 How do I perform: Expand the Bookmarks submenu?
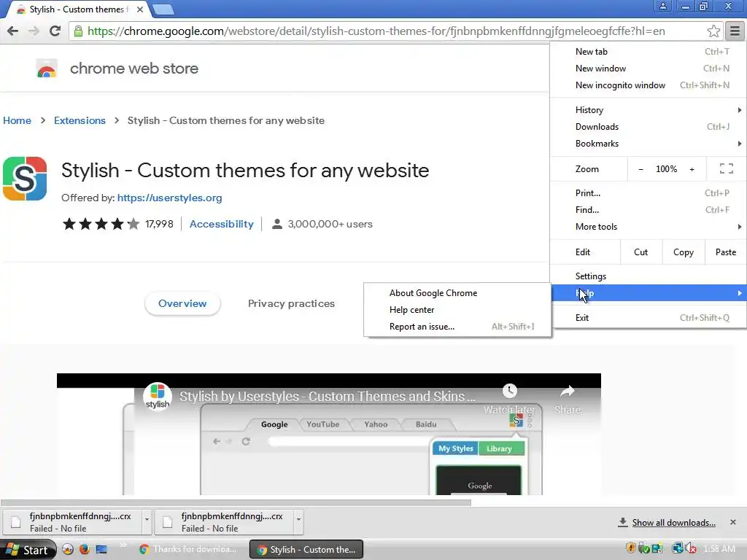pos(649,144)
